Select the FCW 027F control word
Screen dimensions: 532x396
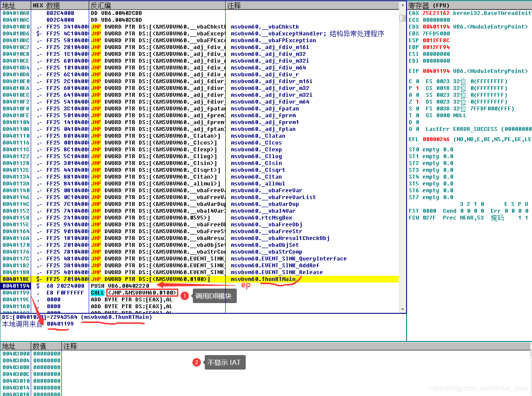(x=422, y=218)
